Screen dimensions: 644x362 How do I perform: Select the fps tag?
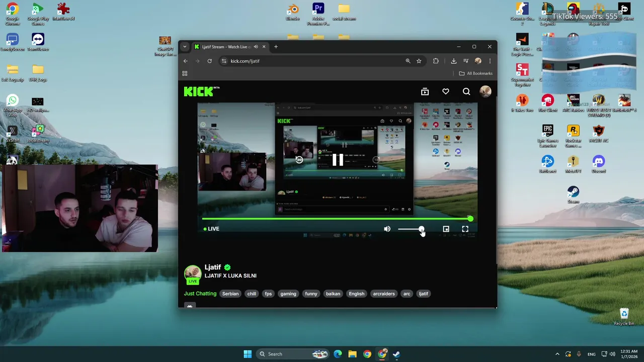268,294
